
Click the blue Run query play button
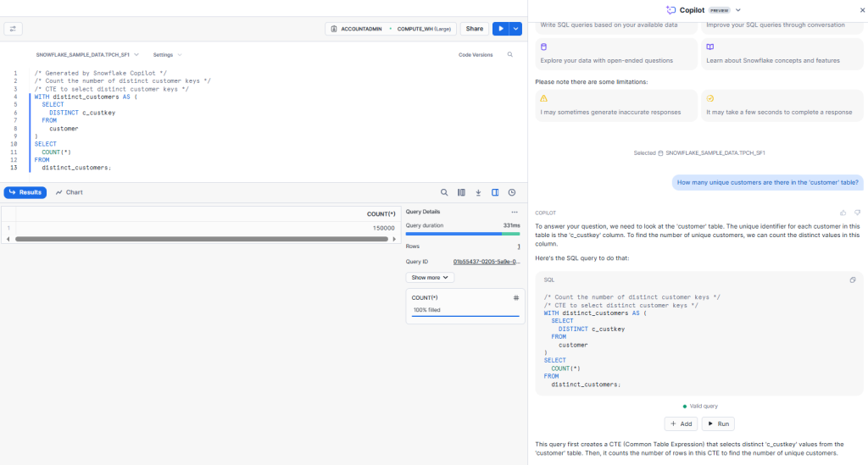(x=501, y=29)
